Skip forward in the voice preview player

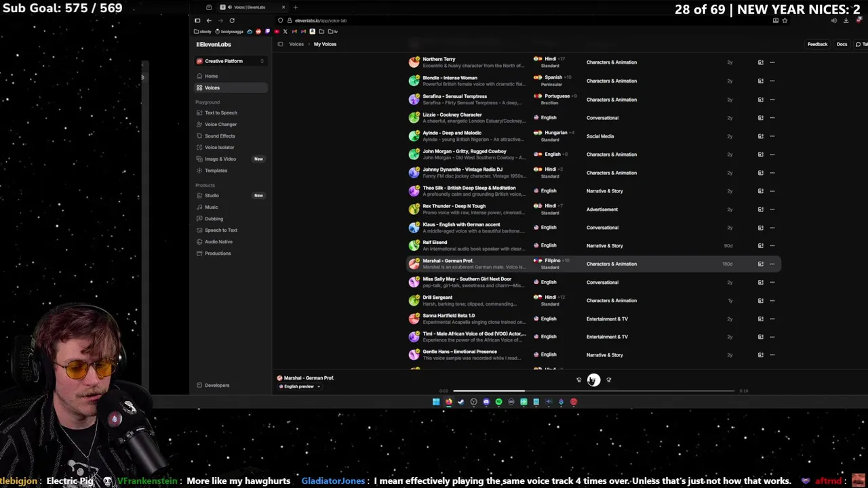tap(608, 380)
